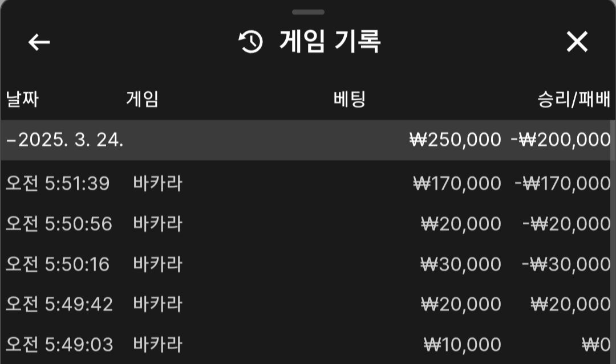Click the 게임 기록 title text
Screen dimensions: 616x364
coord(330,41)
